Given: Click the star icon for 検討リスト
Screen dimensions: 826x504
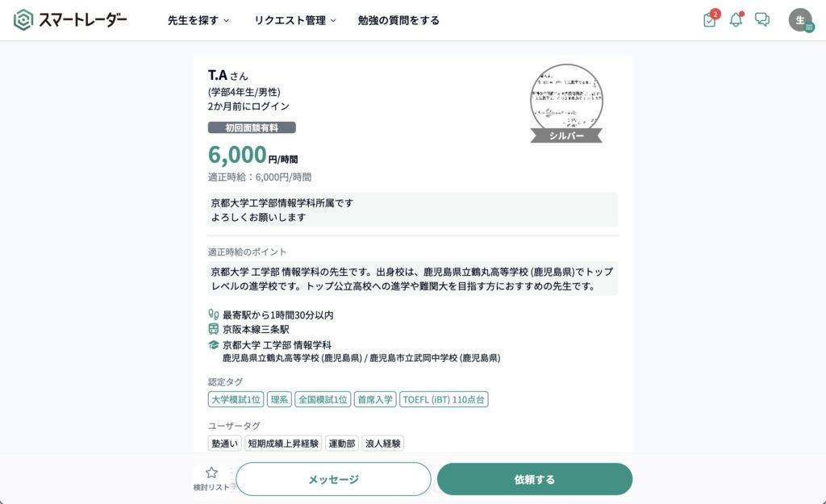Looking at the screenshot, I should click(x=211, y=473).
